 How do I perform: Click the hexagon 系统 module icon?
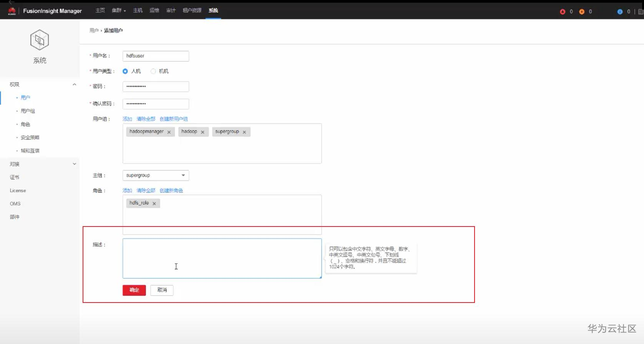(40, 40)
